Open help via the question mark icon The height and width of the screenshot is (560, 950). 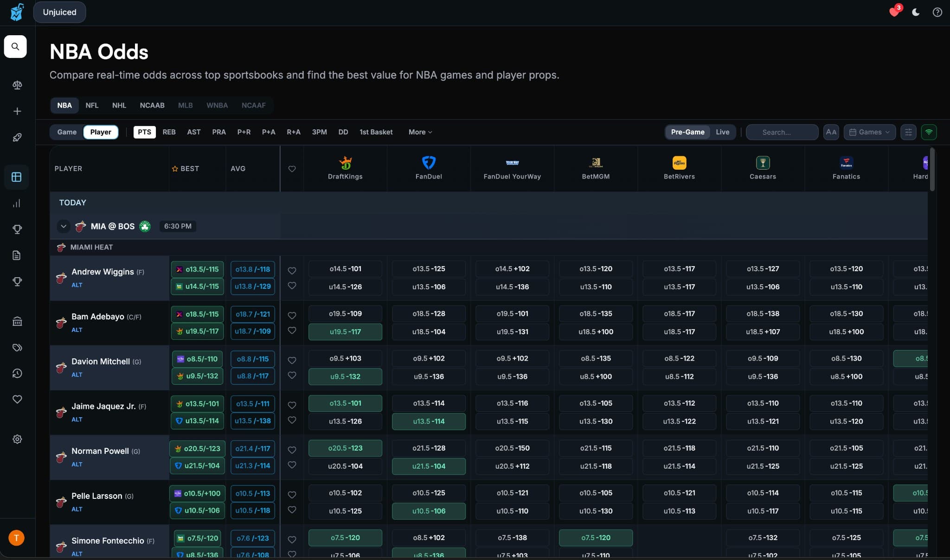tap(938, 12)
